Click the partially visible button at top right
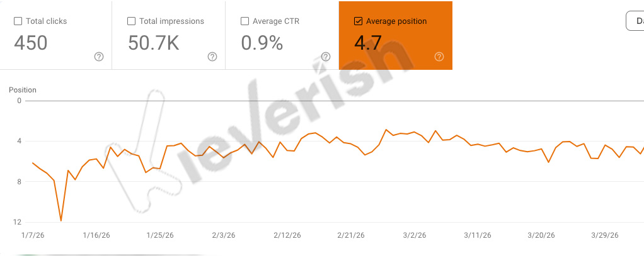The height and width of the screenshot is (256, 644). (x=635, y=21)
